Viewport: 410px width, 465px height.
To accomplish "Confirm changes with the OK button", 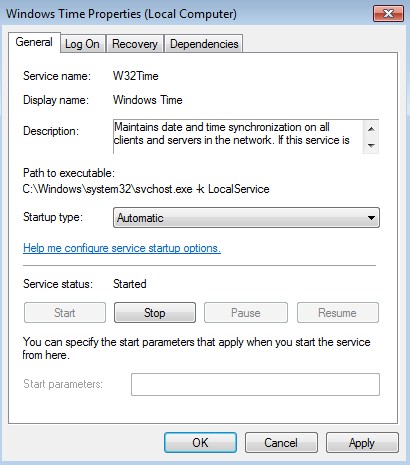I will pos(200,443).
